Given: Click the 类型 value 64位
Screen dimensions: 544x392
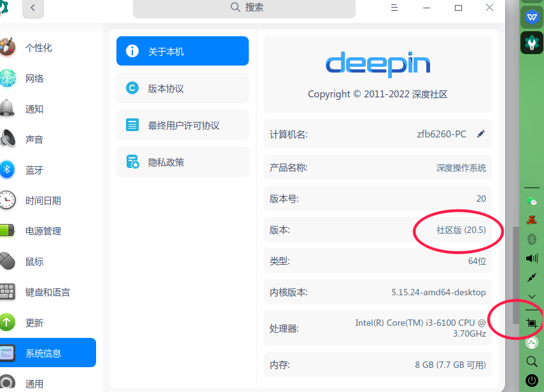Looking at the screenshot, I should tap(477, 261).
